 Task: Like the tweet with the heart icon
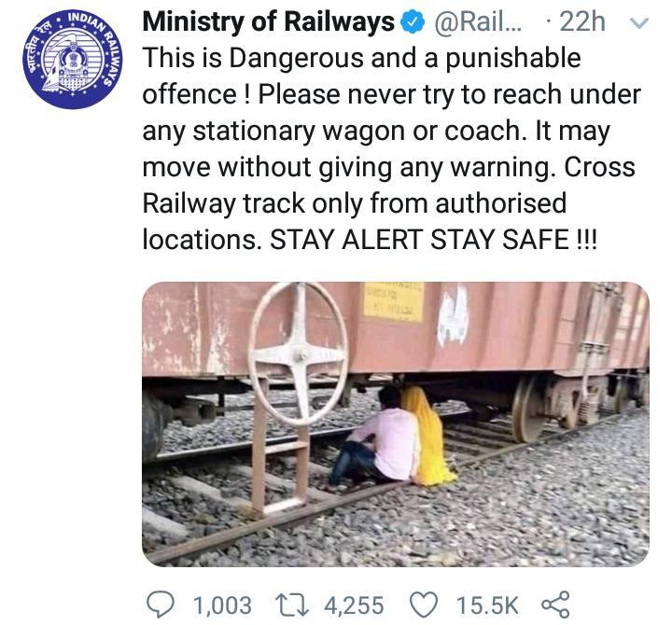[424, 604]
